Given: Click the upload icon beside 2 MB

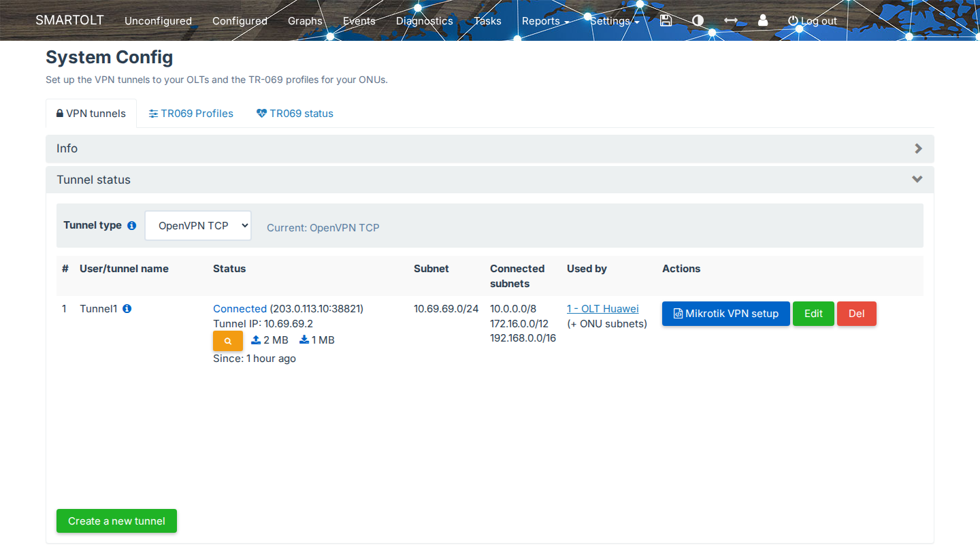Looking at the screenshot, I should click(256, 340).
